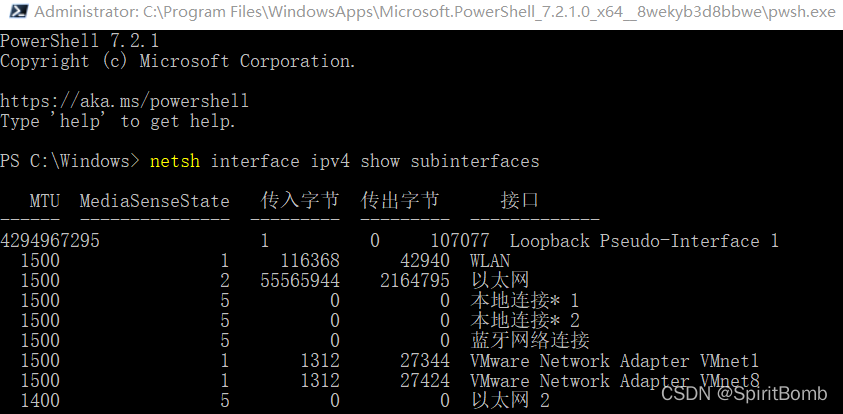Click the MTU value 1400
843x414 pixels.
click(x=40, y=401)
